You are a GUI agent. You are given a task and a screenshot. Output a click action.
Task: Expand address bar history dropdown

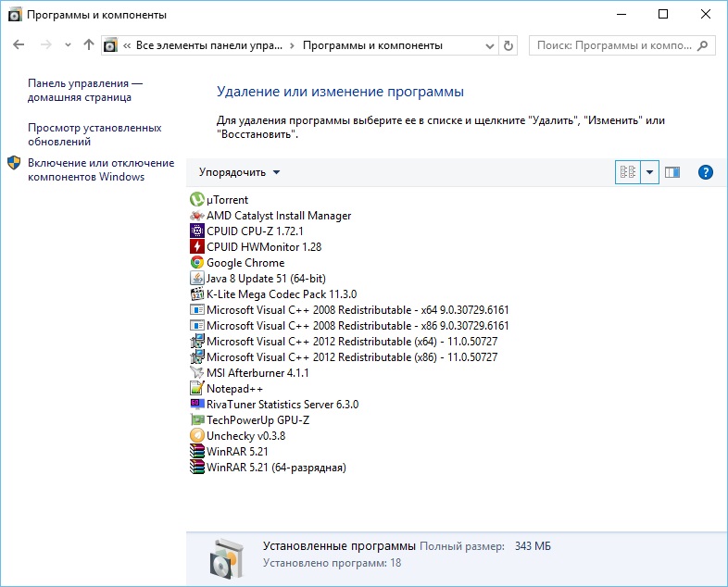pos(489,45)
